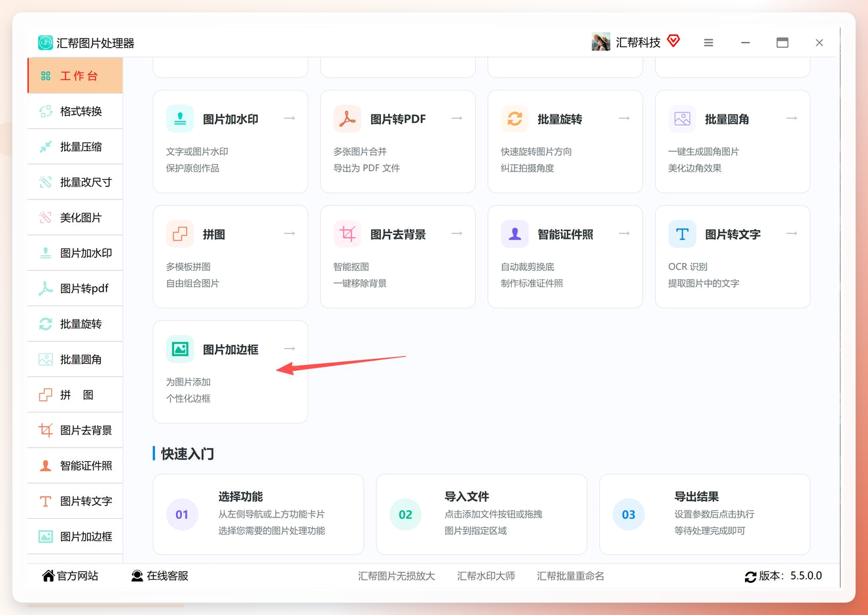Click the 图片去背景 card crop icon

point(348,234)
